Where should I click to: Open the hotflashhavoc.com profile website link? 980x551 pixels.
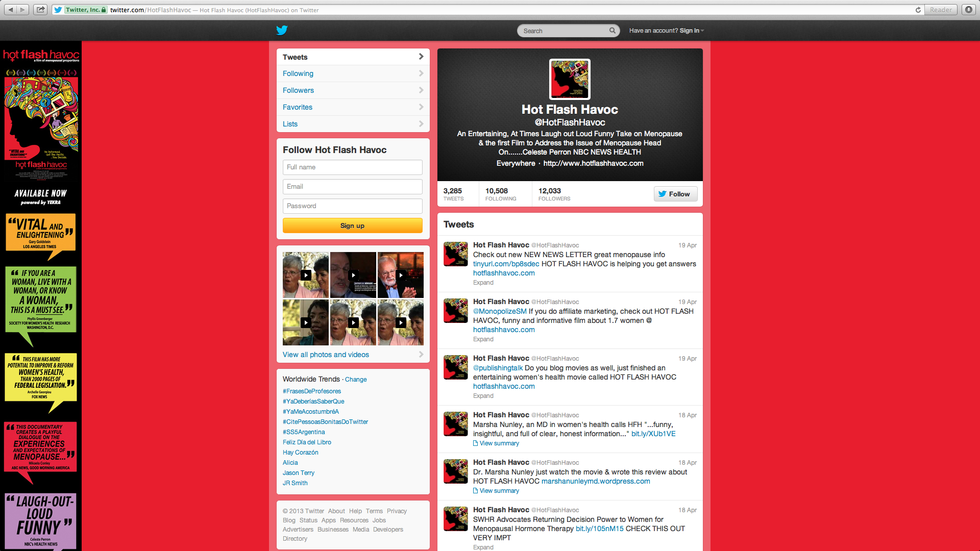pyautogui.click(x=593, y=163)
